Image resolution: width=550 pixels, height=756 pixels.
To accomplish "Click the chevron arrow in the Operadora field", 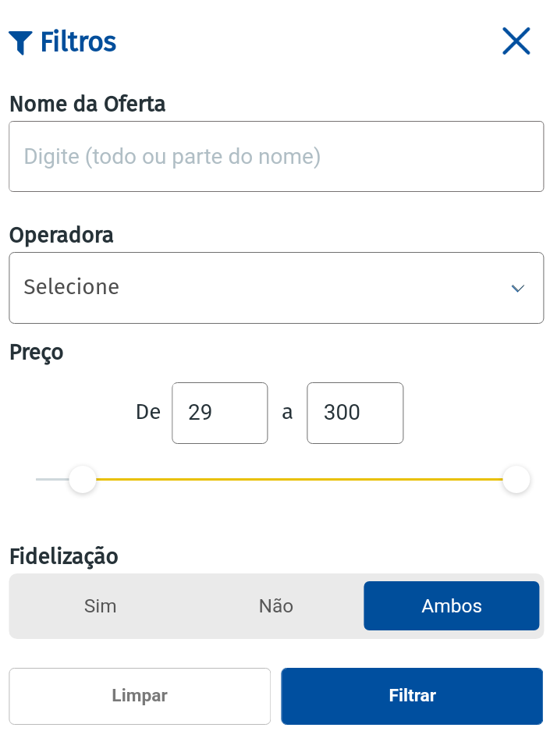I will [x=518, y=289].
